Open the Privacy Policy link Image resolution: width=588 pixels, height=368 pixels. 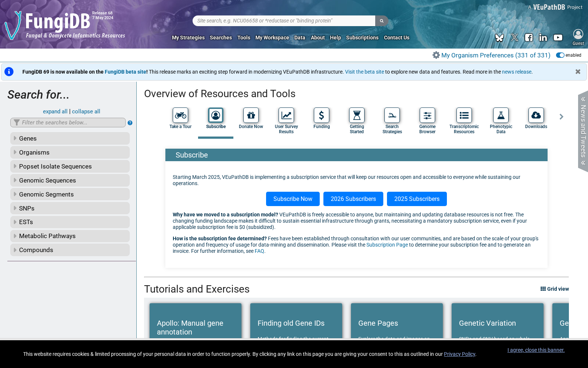pos(459,354)
